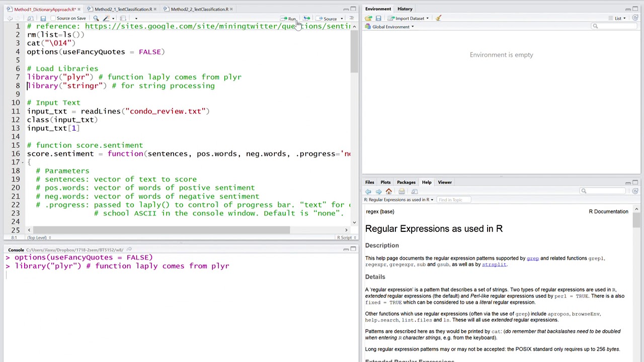Click the load workspace folder icon
644x362 pixels.
point(369,19)
